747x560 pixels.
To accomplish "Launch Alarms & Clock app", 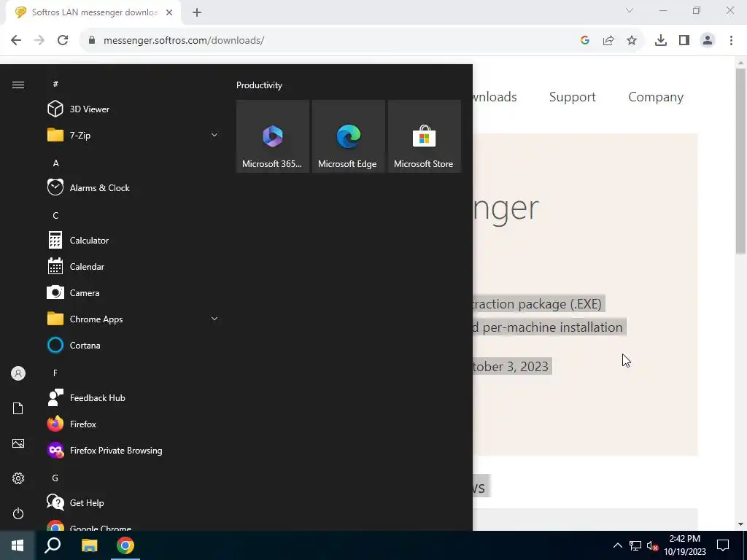I will (x=133, y=187).
